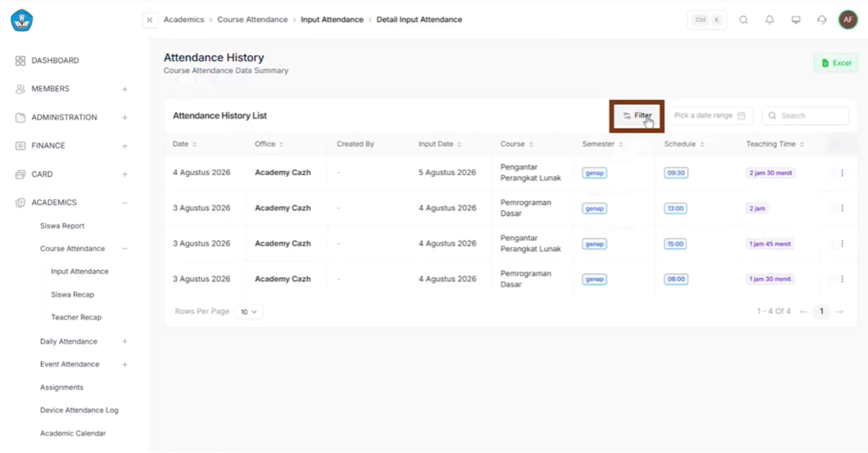Click the support headset icon
The height and width of the screenshot is (453, 868).
[x=822, y=20]
